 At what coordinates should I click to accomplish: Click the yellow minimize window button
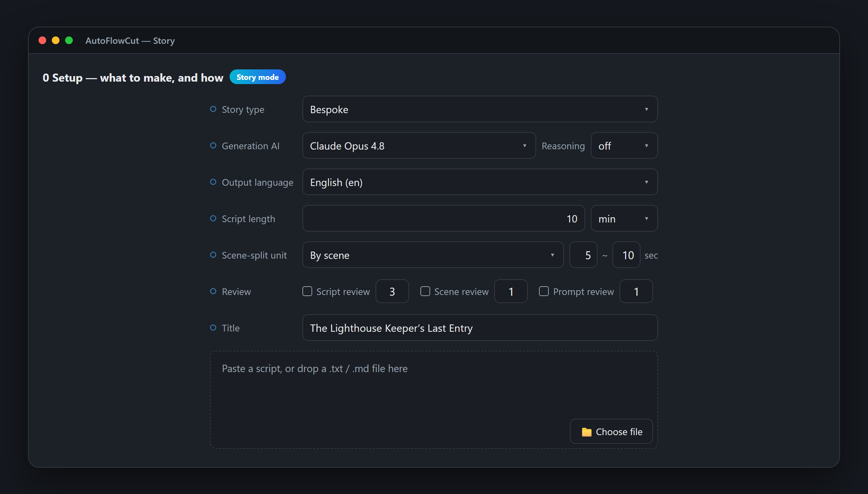click(56, 40)
